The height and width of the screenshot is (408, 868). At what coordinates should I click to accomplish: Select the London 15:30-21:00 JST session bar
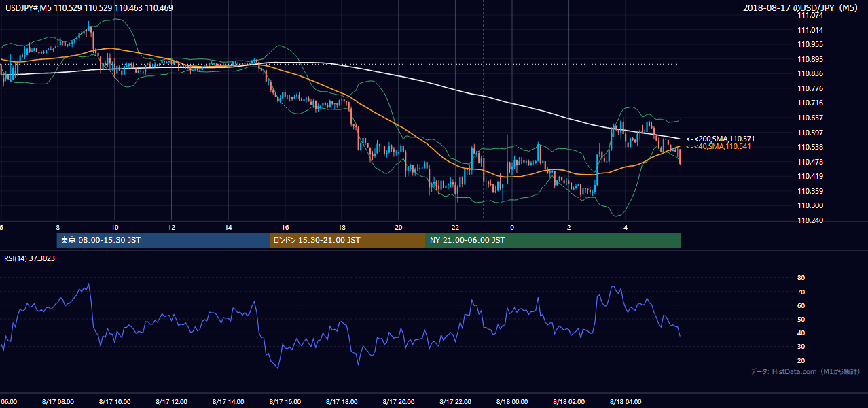(348, 240)
